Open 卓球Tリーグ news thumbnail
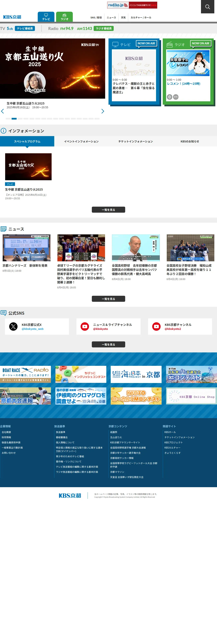 (81, 248)
